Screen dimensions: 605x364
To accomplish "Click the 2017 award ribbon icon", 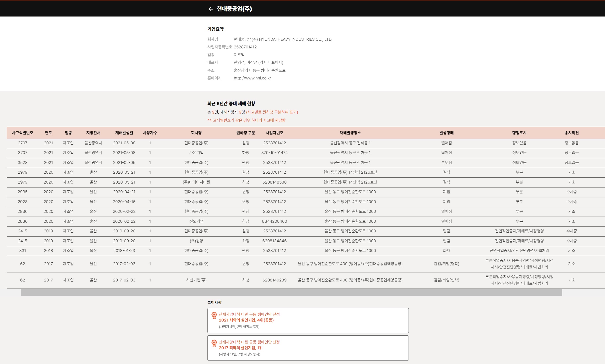I will 214,343.
